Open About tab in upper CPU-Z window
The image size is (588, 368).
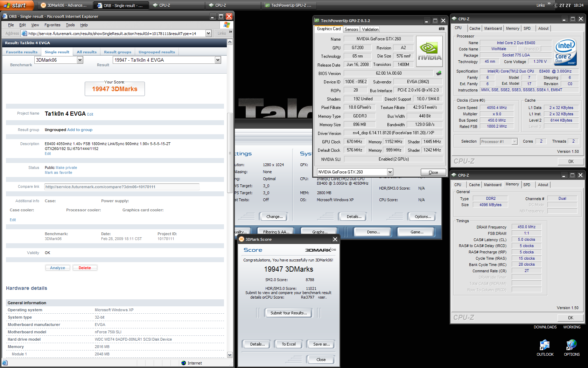[543, 28]
